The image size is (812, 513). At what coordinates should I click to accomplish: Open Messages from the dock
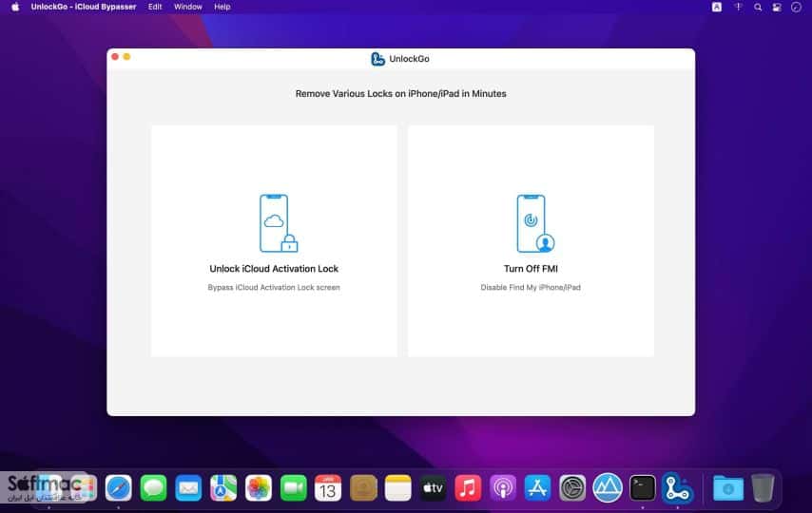(x=153, y=488)
